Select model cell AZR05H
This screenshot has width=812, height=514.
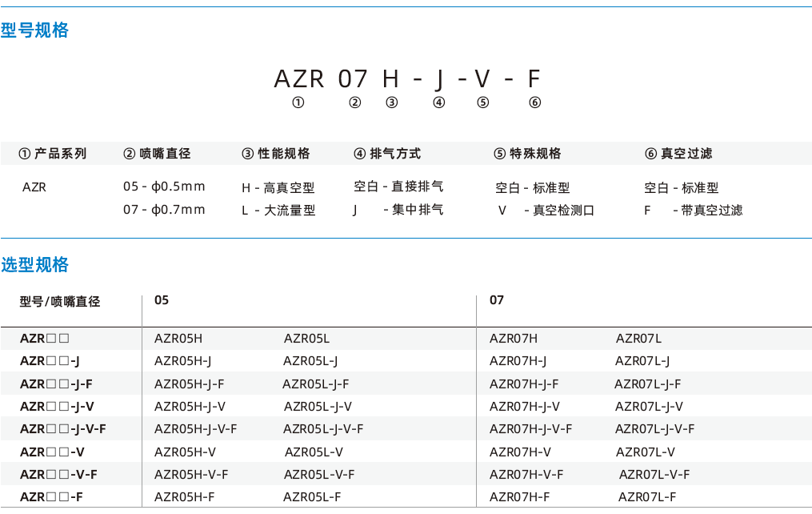pos(178,339)
